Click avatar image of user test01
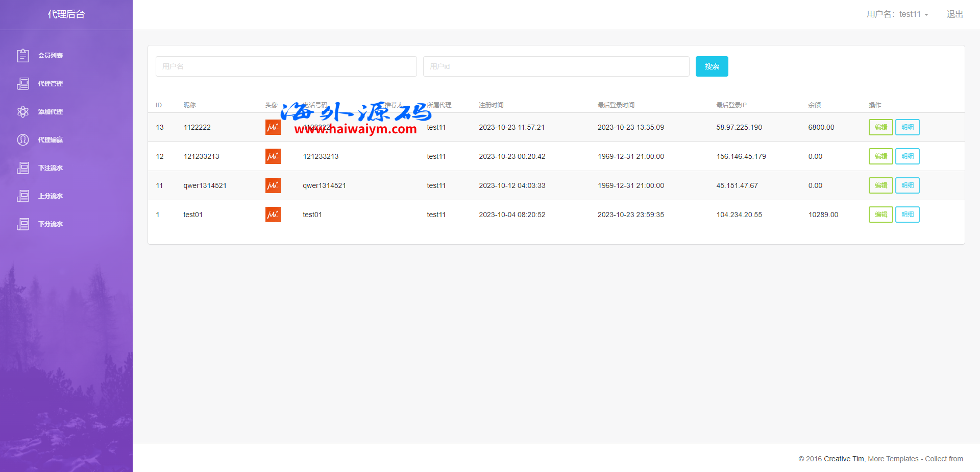Image resolution: width=980 pixels, height=472 pixels. 273,215
